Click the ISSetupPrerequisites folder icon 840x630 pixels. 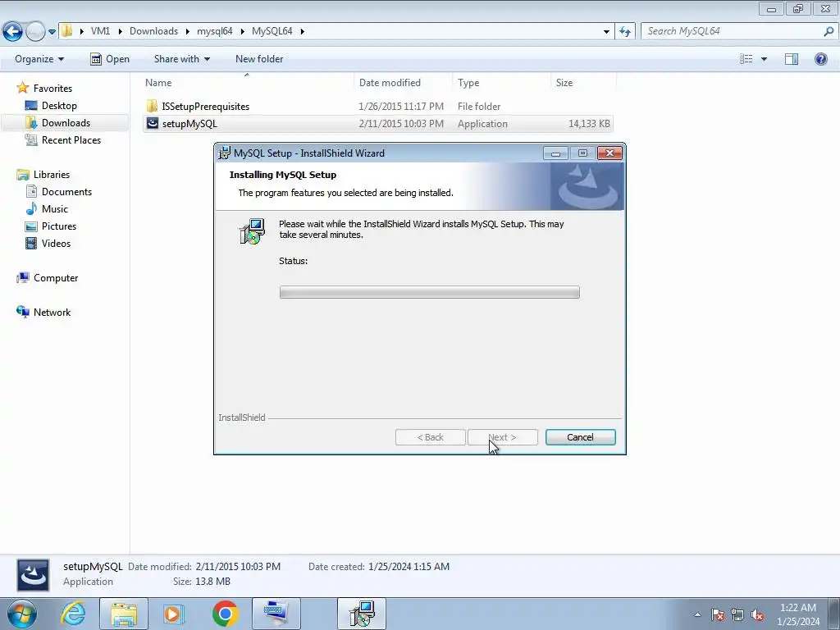[152, 106]
